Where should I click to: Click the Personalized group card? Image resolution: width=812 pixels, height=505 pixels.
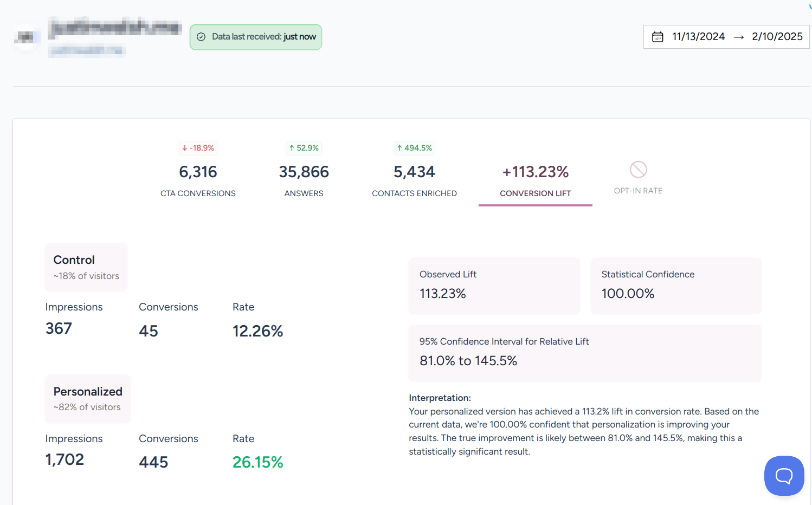point(88,399)
